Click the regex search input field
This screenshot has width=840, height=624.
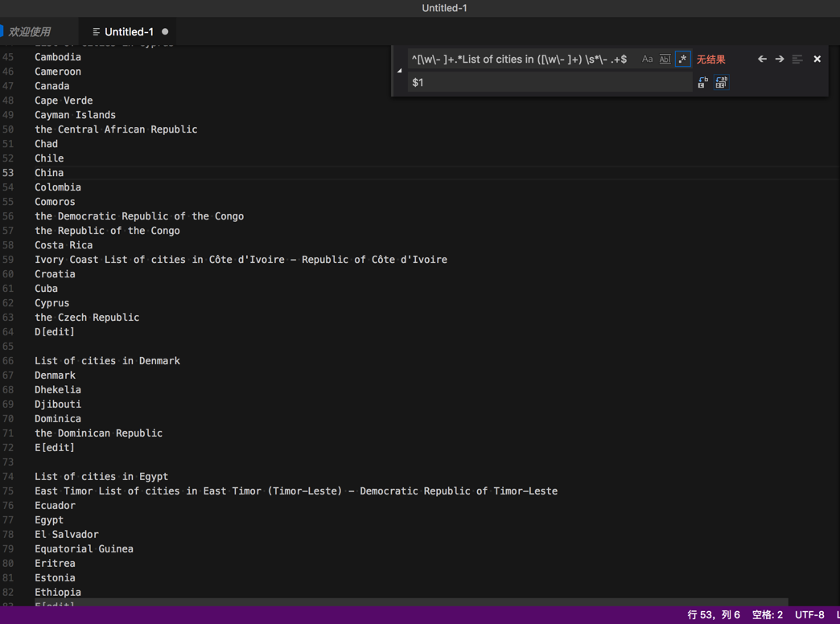(x=523, y=60)
